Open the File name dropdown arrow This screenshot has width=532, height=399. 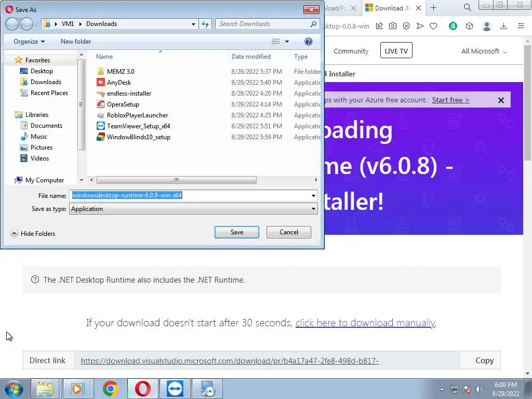(x=313, y=196)
